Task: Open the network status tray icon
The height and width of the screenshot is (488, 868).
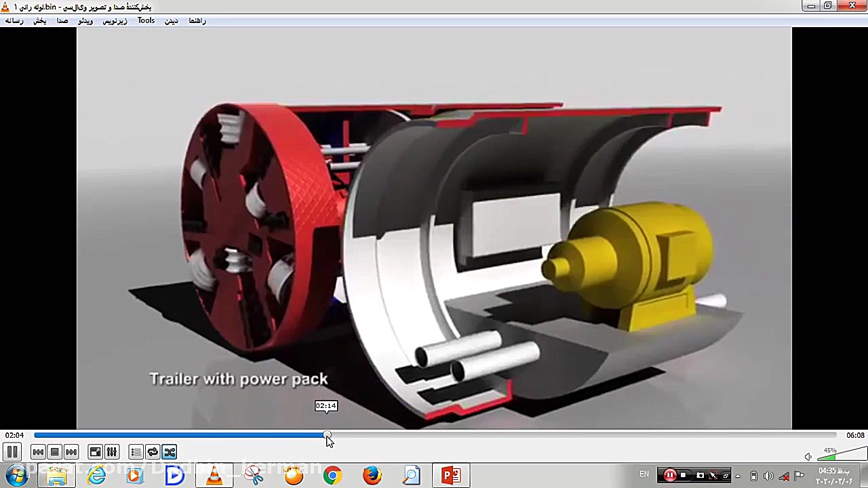Action: pos(784,476)
